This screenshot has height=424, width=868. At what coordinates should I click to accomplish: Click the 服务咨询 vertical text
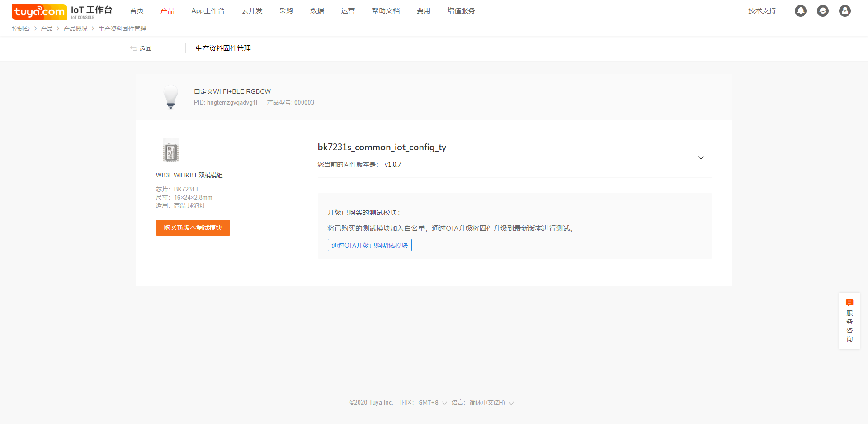tap(849, 326)
